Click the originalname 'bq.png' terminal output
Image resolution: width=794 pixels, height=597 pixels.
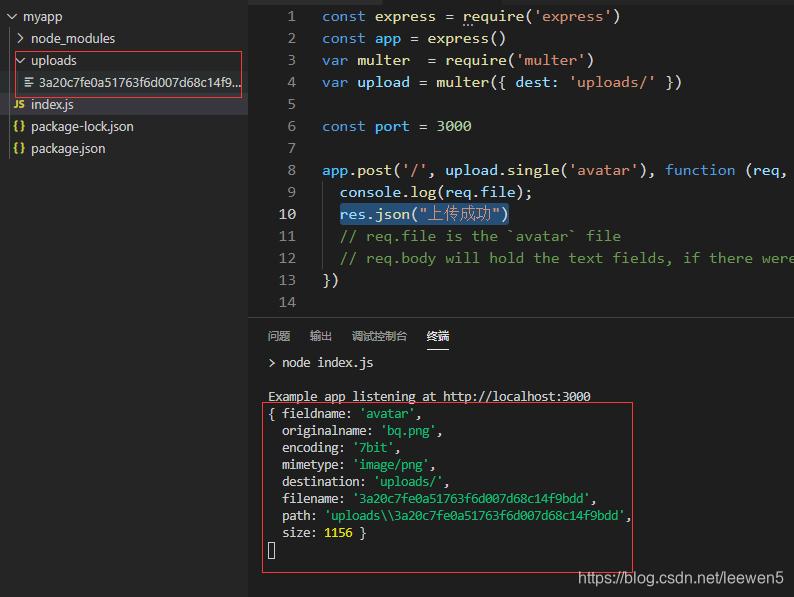pyautogui.click(x=362, y=431)
